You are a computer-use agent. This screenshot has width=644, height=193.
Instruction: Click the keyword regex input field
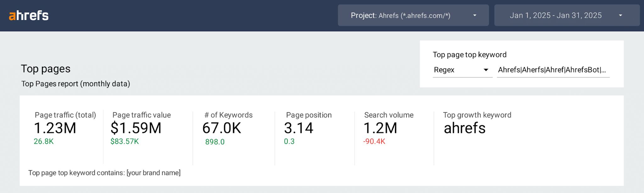click(553, 70)
